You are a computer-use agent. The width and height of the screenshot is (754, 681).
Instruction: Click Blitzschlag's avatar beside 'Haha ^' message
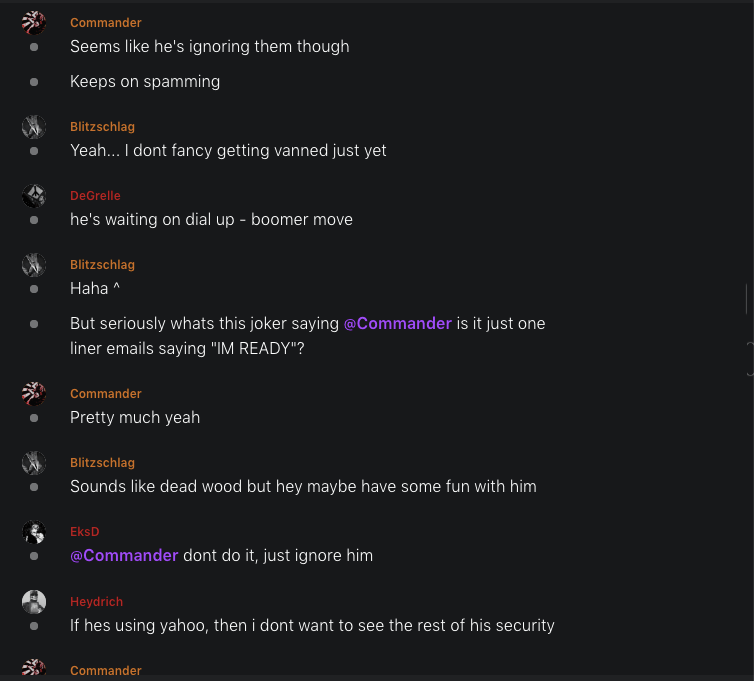34,265
